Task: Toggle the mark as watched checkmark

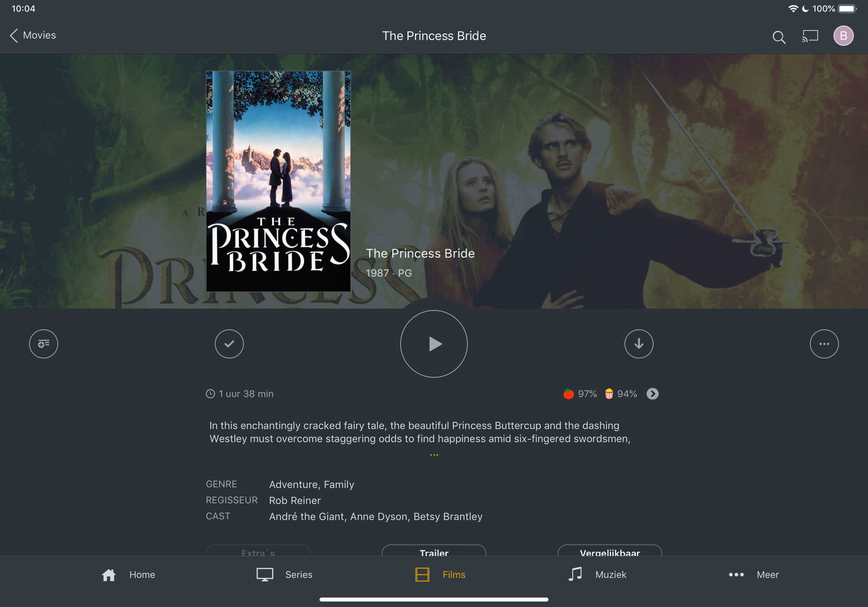Action: coord(229,344)
